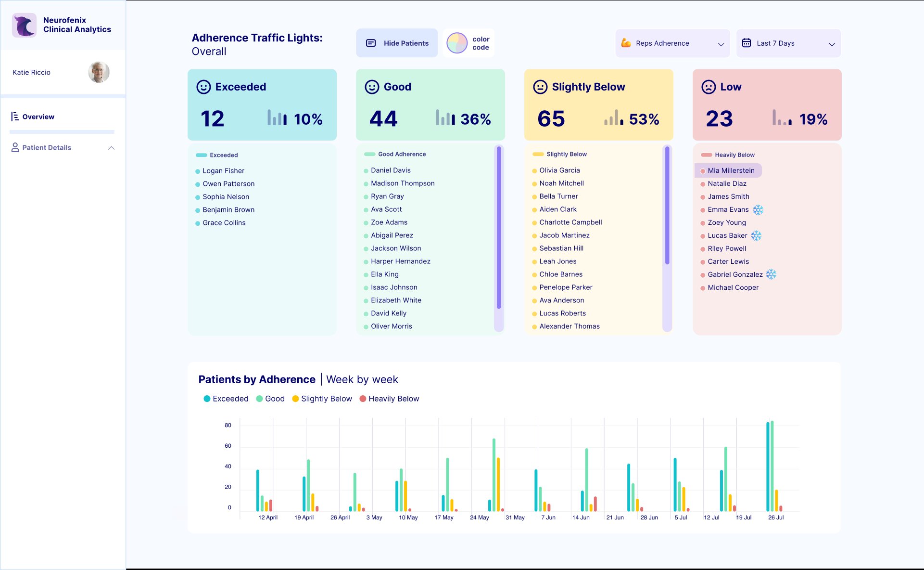Click Zoey Young in Low list
Image resolution: width=924 pixels, height=570 pixels.
(727, 222)
